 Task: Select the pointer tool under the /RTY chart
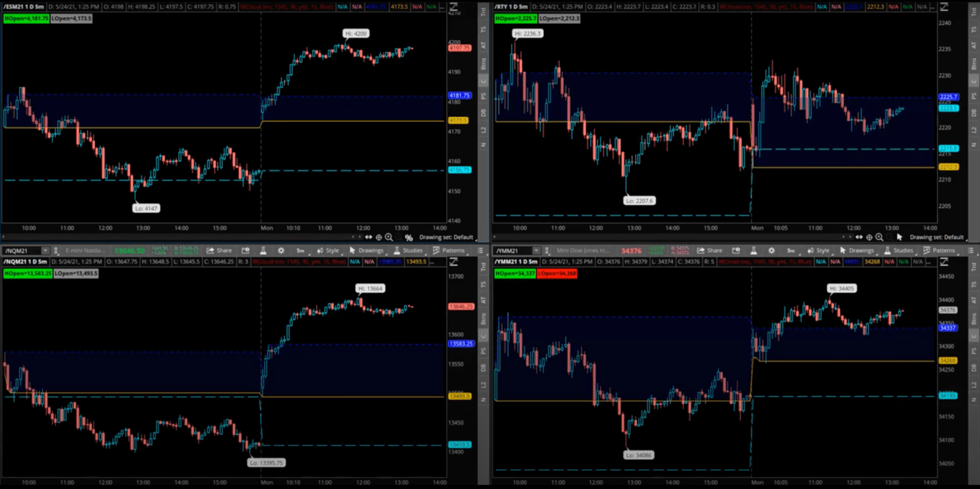pyautogui.click(x=899, y=237)
